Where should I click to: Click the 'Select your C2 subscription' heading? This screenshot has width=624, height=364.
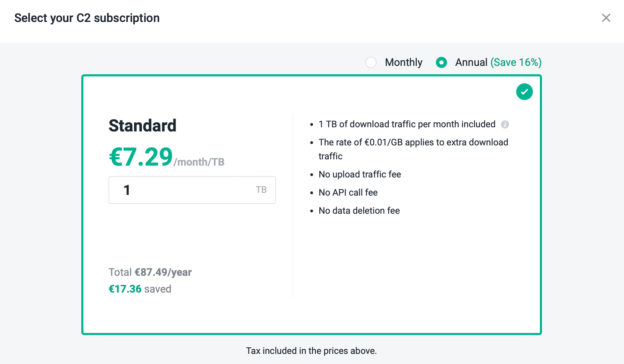coord(87,18)
